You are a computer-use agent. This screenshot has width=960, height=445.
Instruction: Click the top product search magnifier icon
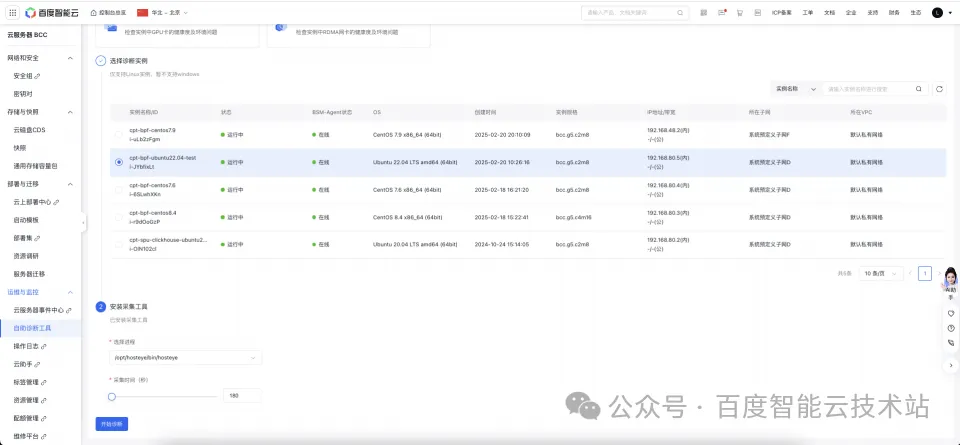[x=680, y=12]
